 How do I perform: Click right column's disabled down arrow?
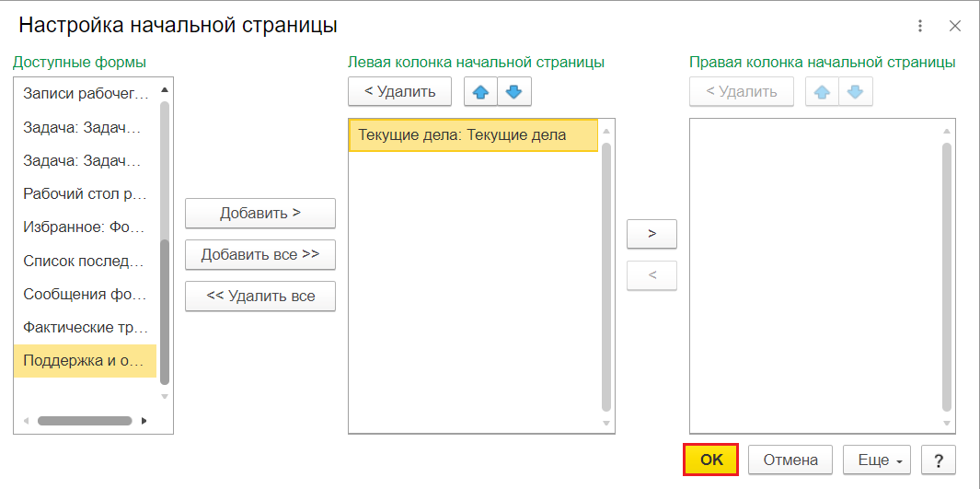point(856,92)
